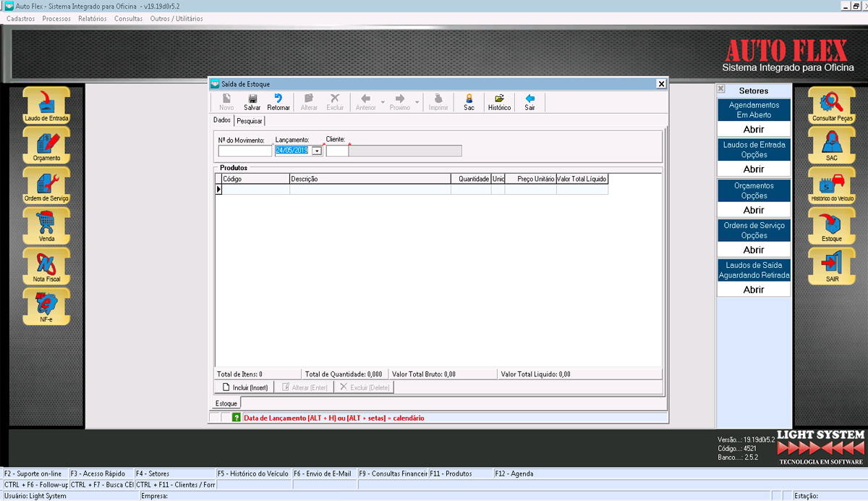Close the Setores panel with X

721,89
